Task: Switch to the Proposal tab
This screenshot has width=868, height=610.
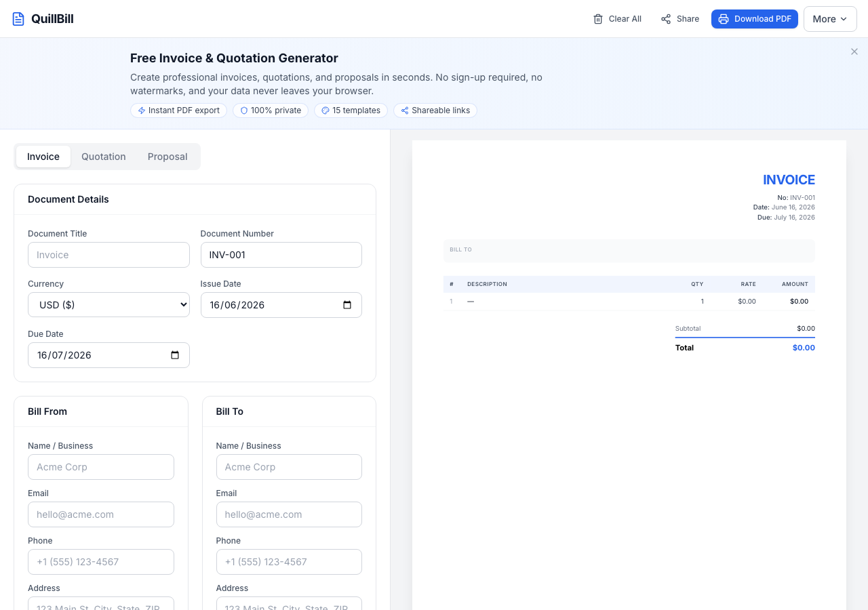Action: click(x=167, y=157)
